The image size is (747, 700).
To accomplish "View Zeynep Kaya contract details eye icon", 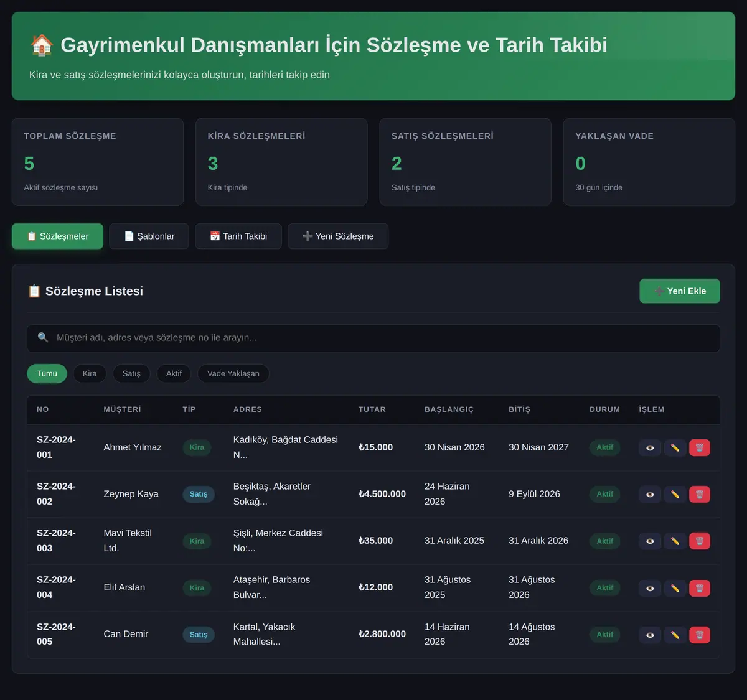I will (650, 495).
